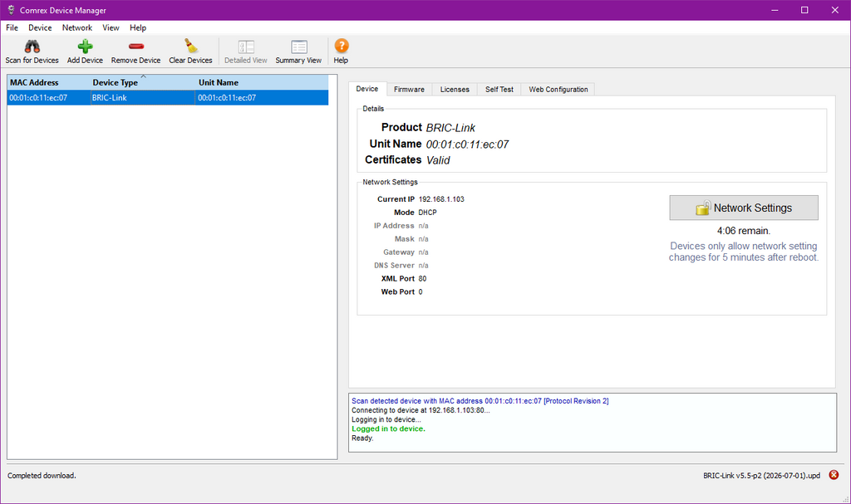Click the 'Scan detected device' log line
The image size is (851, 504).
(x=480, y=401)
